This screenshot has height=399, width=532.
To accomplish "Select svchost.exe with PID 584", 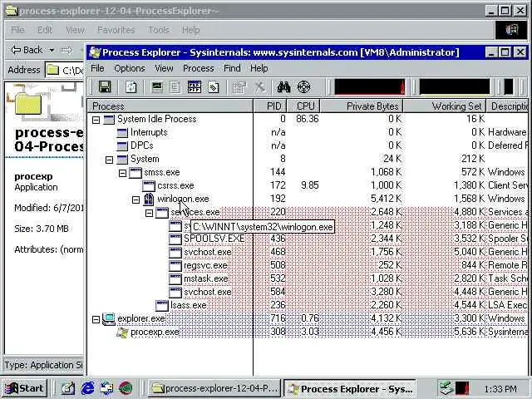I will point(308,292).
